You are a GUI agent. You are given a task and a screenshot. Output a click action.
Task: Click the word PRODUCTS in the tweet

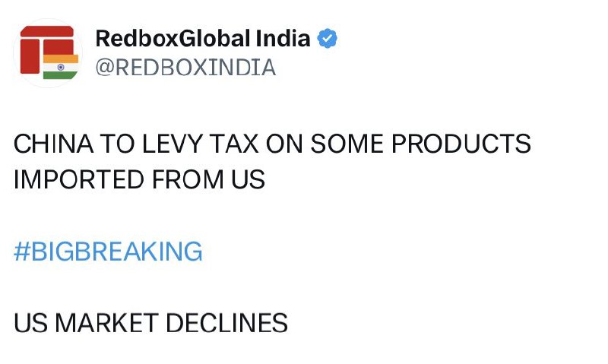coord(461,144)
